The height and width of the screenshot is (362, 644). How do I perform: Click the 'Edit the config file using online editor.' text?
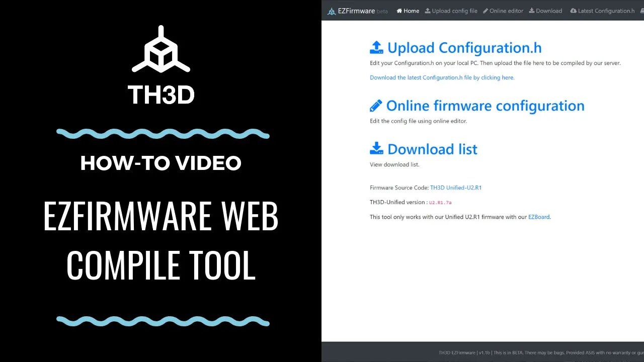pos(419,121)
